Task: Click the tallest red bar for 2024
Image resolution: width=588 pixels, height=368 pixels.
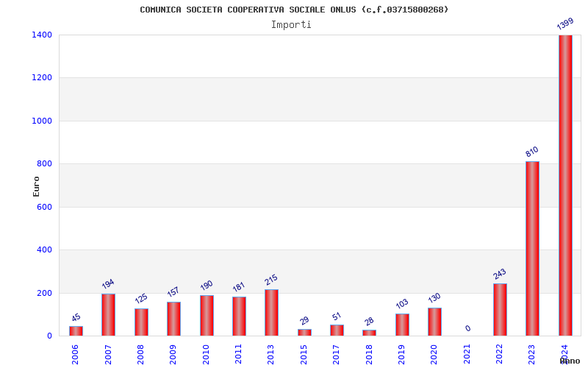Action: point(565,185)
